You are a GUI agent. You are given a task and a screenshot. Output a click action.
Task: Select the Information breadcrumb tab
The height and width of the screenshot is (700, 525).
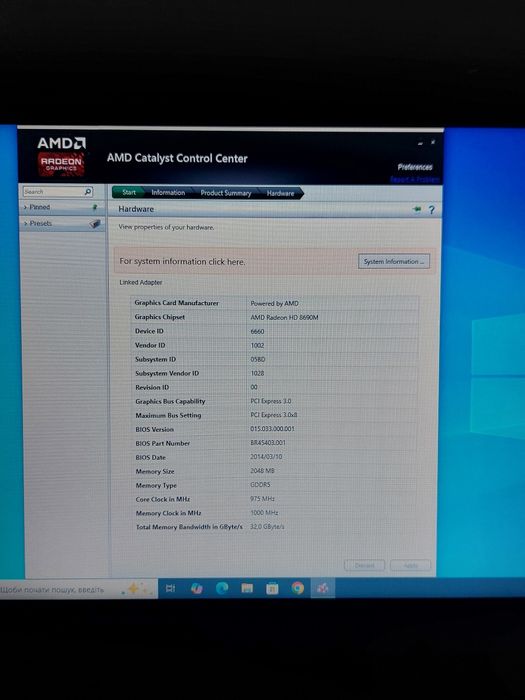click(x=168, y=192)
